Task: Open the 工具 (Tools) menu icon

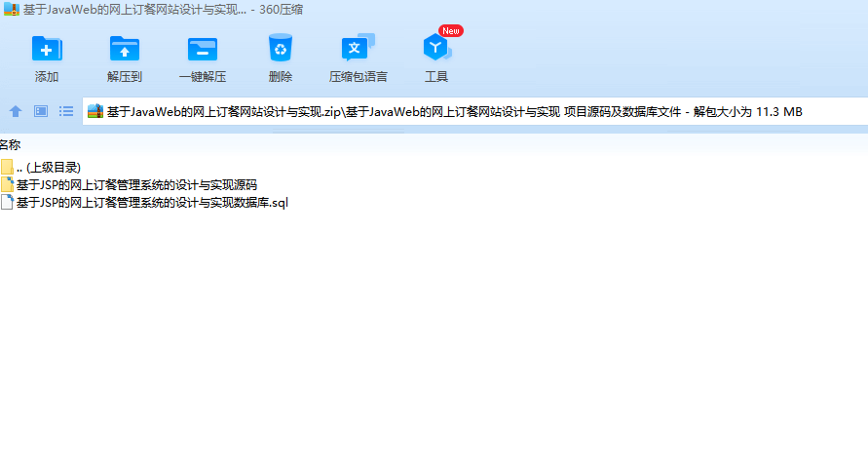Action: pyautogui.click(x=436, y=48)
